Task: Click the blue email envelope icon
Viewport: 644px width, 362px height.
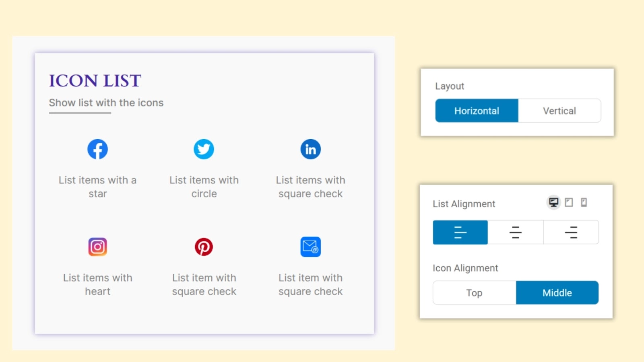Action: (310, 247)
